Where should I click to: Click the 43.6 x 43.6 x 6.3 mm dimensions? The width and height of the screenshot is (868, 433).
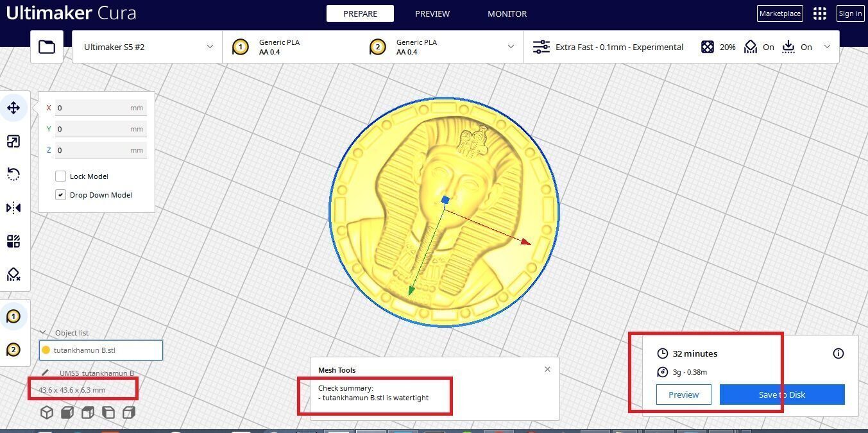pyautogui.click(x=72, y=390)
